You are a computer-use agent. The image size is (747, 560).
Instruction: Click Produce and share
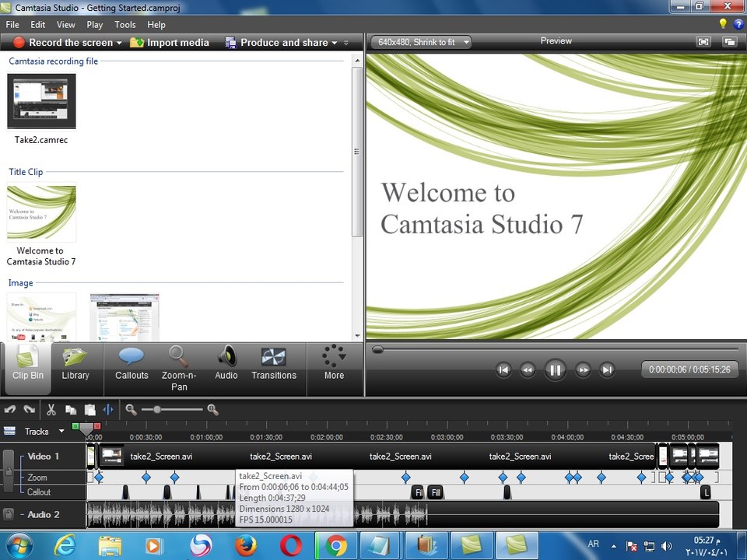click(277, 42)
